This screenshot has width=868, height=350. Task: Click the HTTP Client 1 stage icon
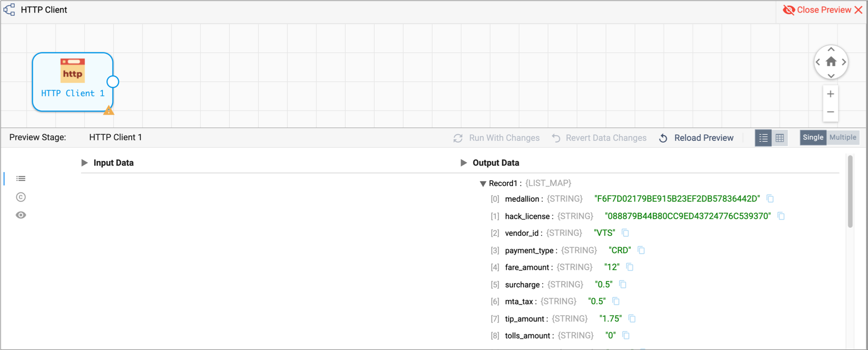click(x=73, y=71)
